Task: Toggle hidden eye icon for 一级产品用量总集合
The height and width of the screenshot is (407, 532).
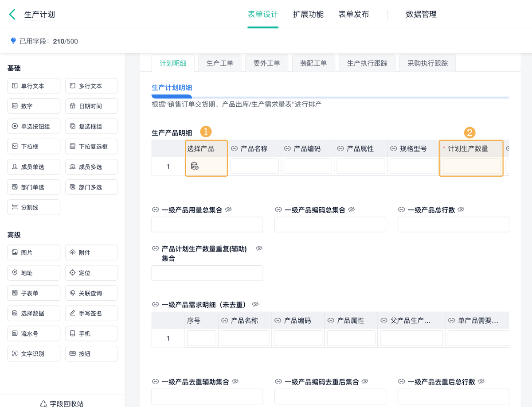Action: coord(228,209)
